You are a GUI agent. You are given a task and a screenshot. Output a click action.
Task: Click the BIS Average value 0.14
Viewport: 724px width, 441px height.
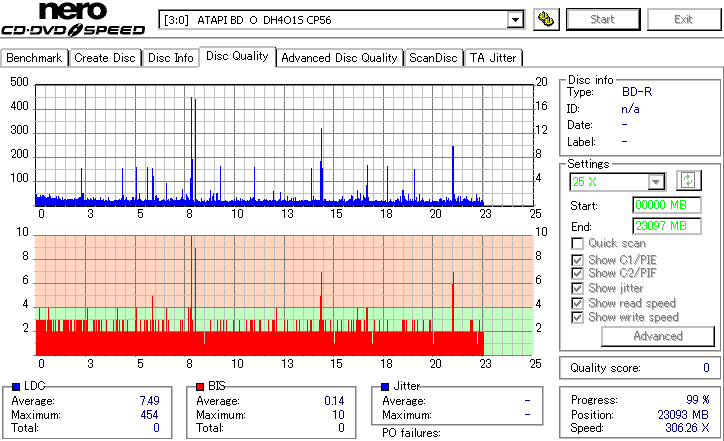[x=334, y=401]
